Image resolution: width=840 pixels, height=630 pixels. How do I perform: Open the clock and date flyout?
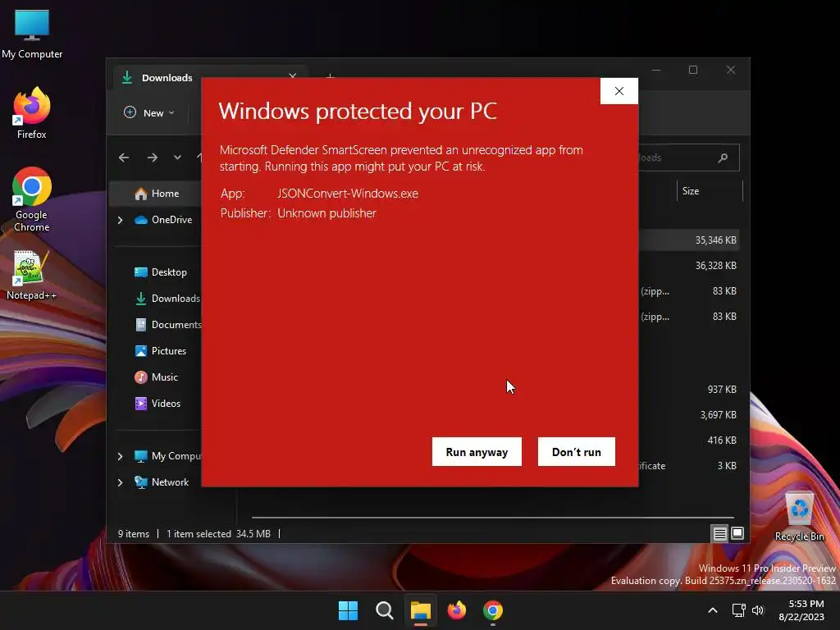[802, 610]
